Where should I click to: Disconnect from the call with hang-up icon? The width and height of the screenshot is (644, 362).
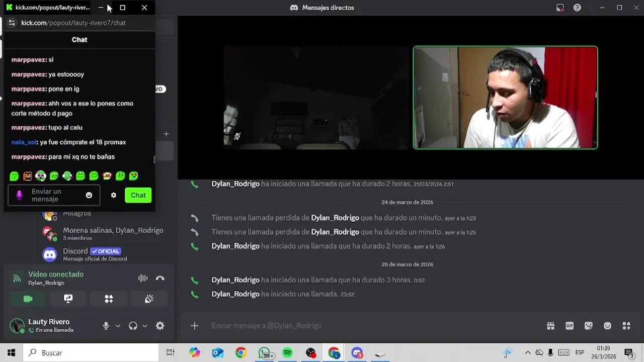(160, 278)
